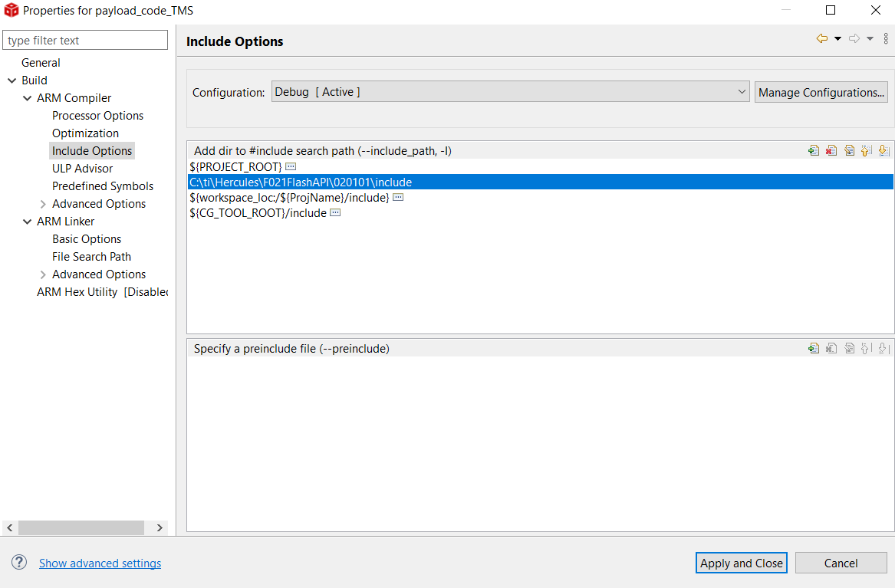The width and height of the screenshot is (895, 588).
Task: Select Processor Options in the tree
Action: tap(97, 116)
